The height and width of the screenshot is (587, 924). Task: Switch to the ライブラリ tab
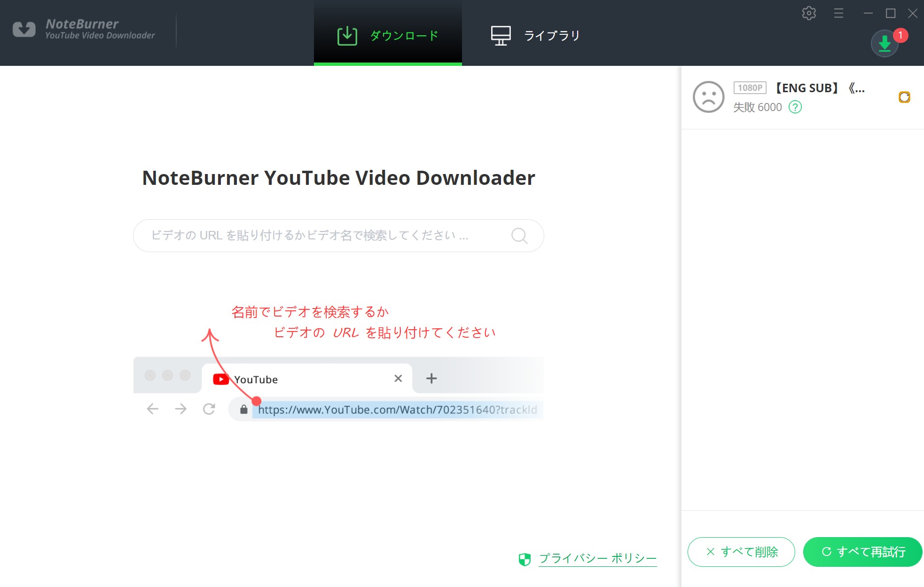[x=535, y=35]
